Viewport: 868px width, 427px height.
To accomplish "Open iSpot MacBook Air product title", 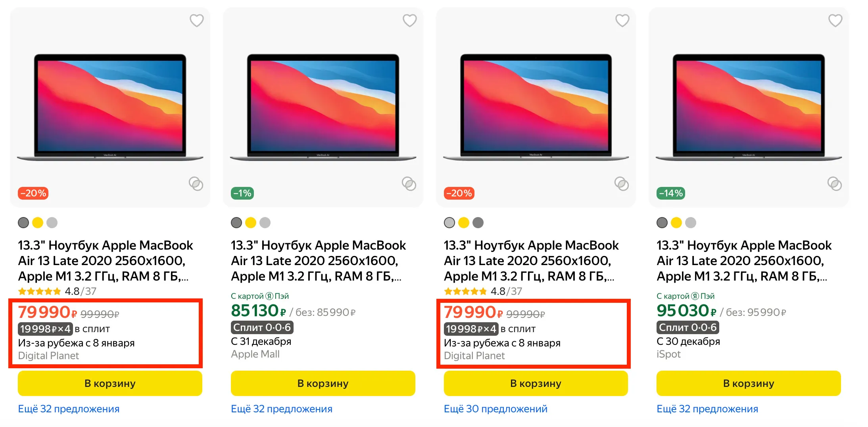I will point(744,260).
